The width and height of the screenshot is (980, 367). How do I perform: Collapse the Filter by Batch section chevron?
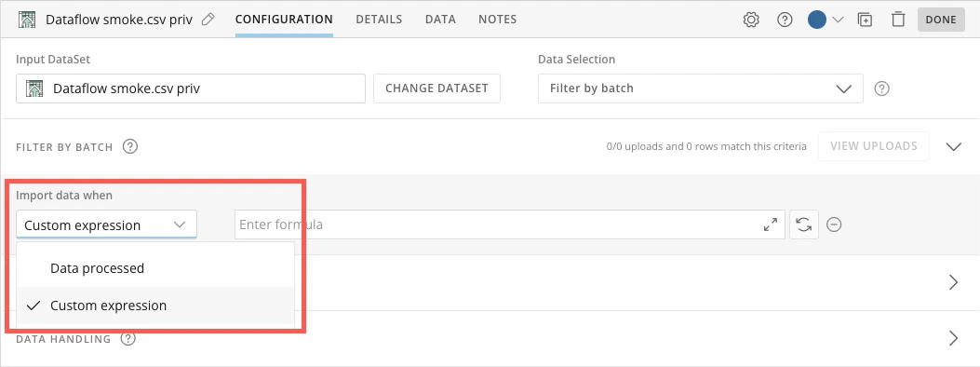(953, 147)
